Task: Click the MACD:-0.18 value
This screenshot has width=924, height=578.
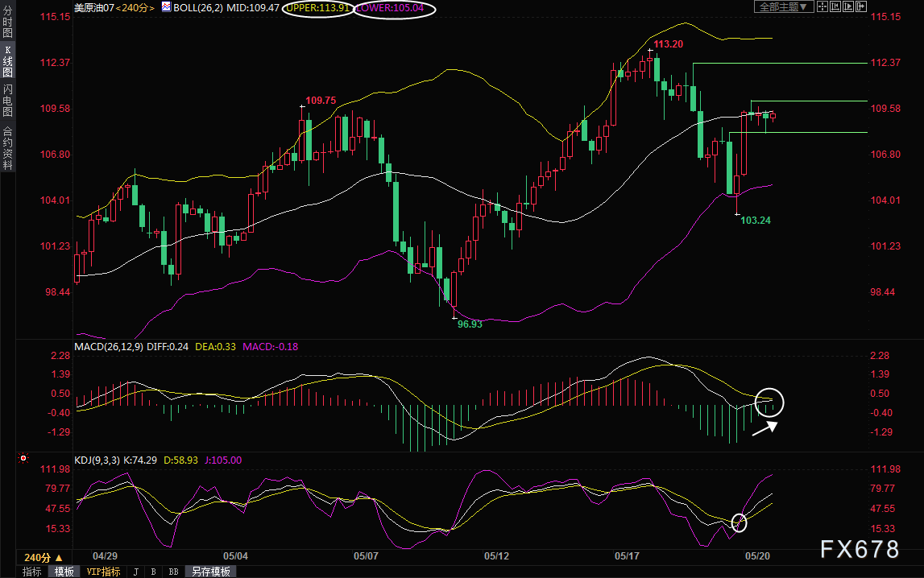Action: [x=271, y=347]
